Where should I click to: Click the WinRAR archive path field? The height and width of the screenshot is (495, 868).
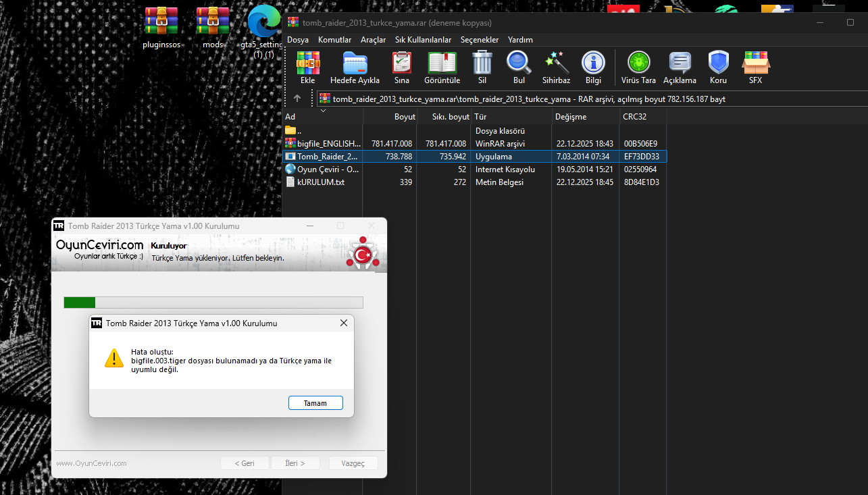pyautogui.click(x=592, y=99)
